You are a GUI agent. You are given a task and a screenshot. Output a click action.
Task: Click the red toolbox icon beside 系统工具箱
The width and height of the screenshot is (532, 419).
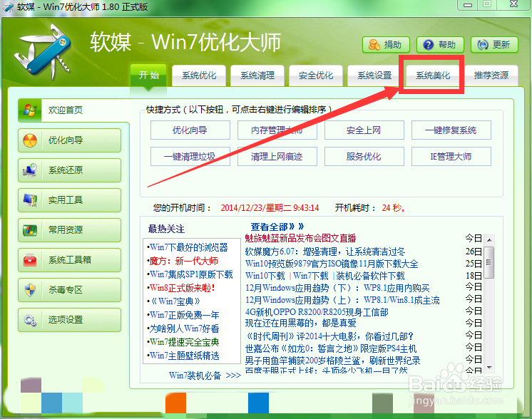coord(30,260)
